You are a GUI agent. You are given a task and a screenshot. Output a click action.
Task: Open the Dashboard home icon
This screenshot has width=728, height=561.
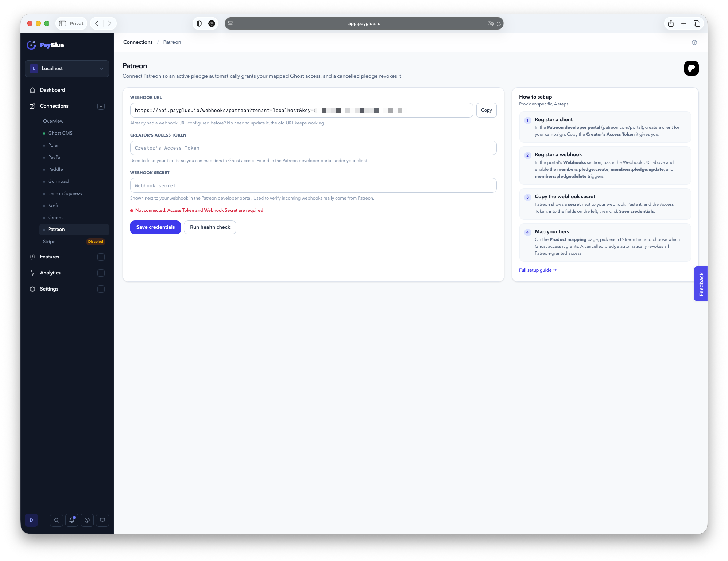pyautogui.click(x=32, y=90)
